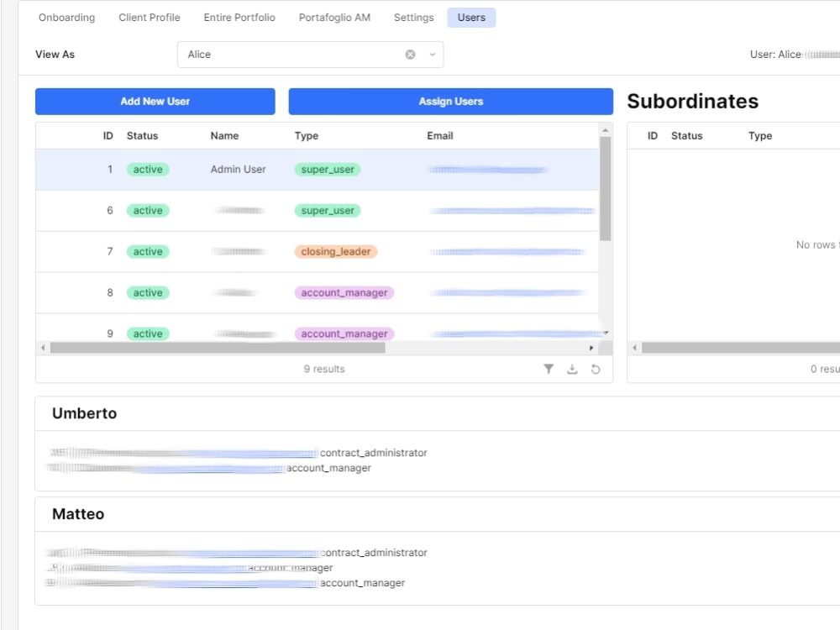Open the Entire Portfolio tab
The image size is (840, 630).
239,17
